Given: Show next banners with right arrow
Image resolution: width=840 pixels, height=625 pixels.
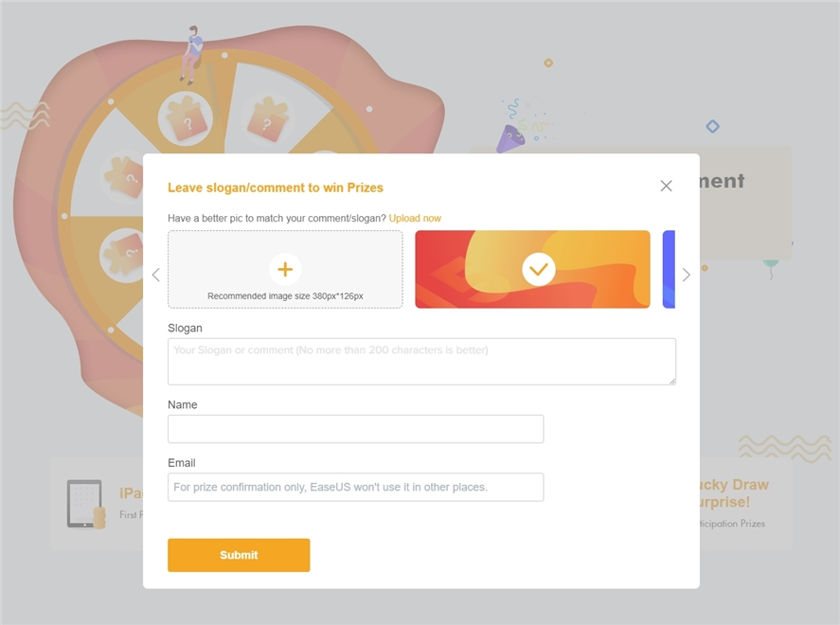Looking at the screenshot, I should tap(687, 275).
